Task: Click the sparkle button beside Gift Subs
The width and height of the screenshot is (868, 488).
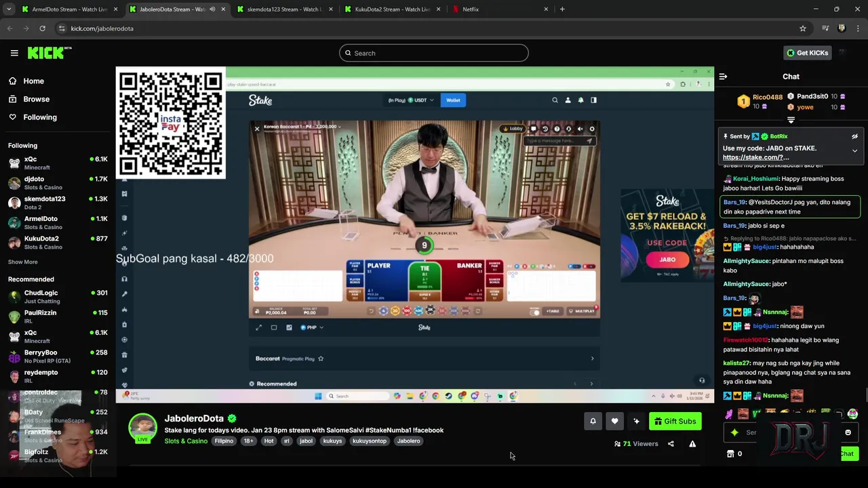Action: [x=636, y=421]
